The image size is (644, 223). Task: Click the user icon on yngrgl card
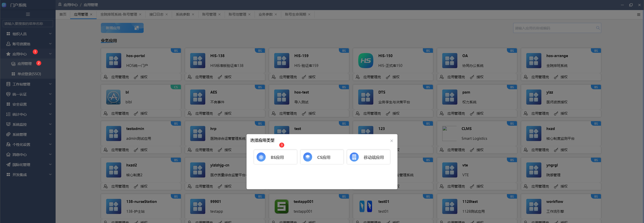pos(526,186)
